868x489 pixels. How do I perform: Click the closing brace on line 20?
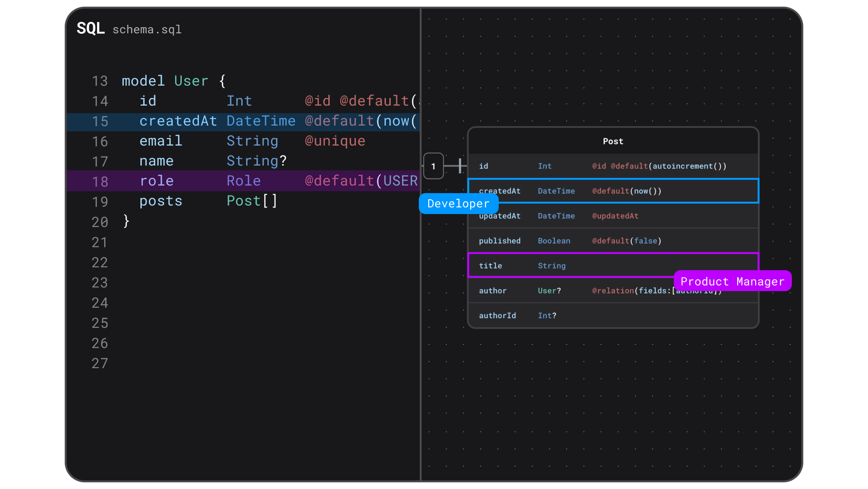[x=126, y=221]
